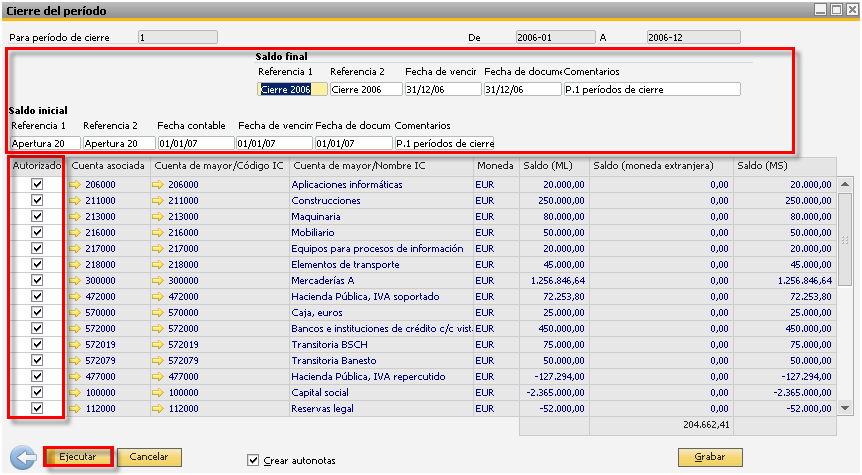Click scrollbar thumb of accounts table
Image resolution: width=862 pixels, height=475 pixels.
pyautogui.click(x=845, y=240)
